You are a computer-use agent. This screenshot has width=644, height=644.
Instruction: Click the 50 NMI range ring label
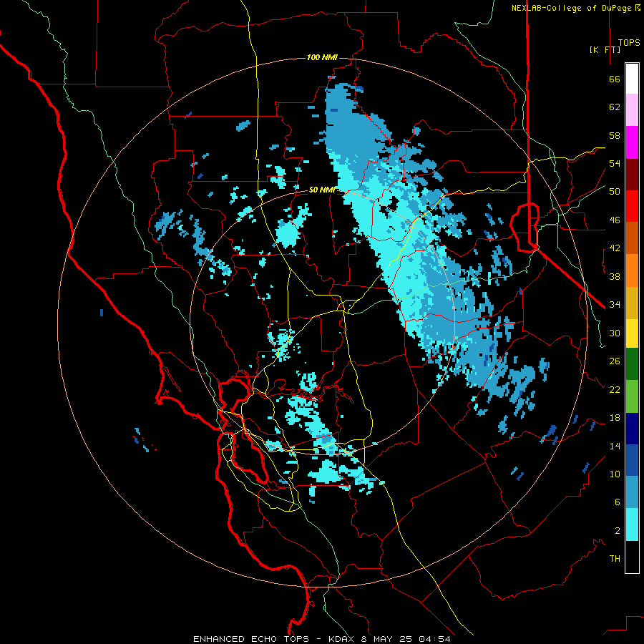[322, 190]
